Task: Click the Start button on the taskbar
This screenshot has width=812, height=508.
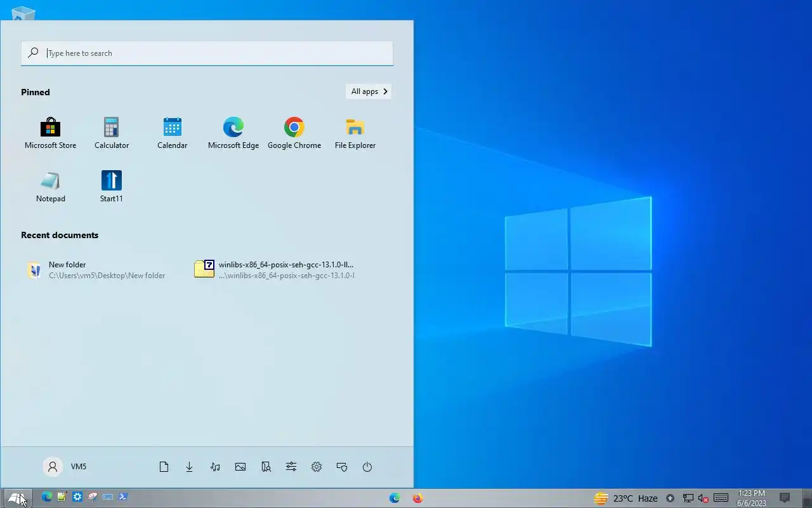Action: tap(17, 498)
